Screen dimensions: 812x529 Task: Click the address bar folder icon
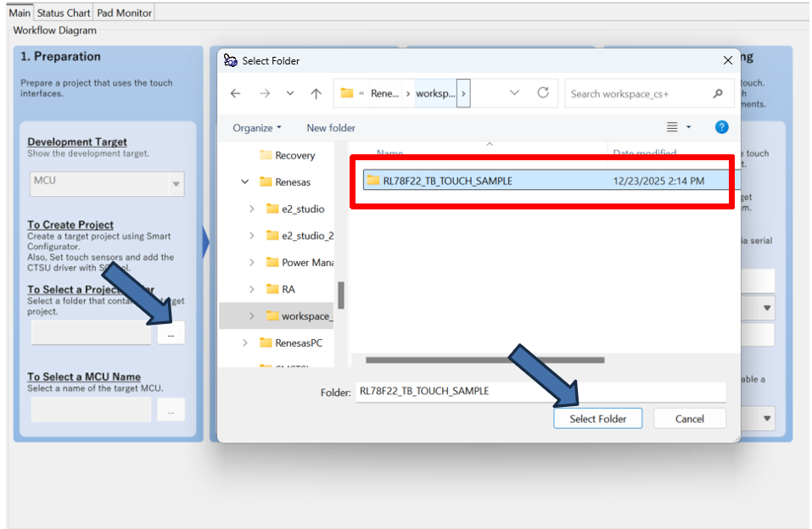click(x=346, y=93)
